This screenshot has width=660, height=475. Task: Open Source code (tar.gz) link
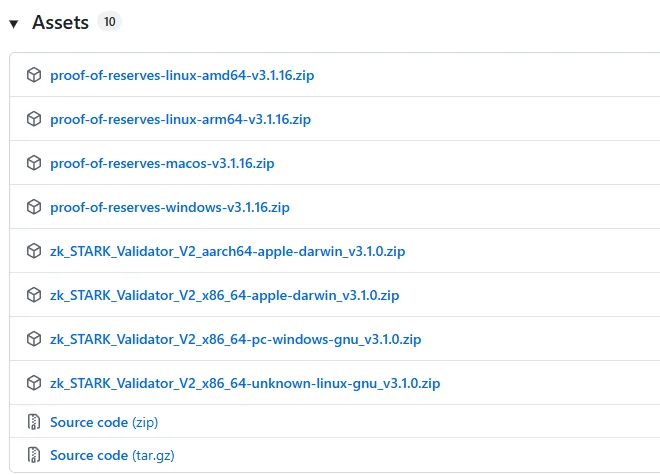point(112,455)
